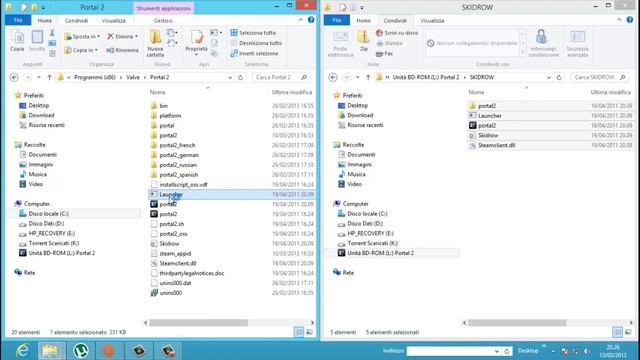Click the Portal 2 window horizontal scrollbar
This screenshot has height=360, width=640.
point(198,323)
